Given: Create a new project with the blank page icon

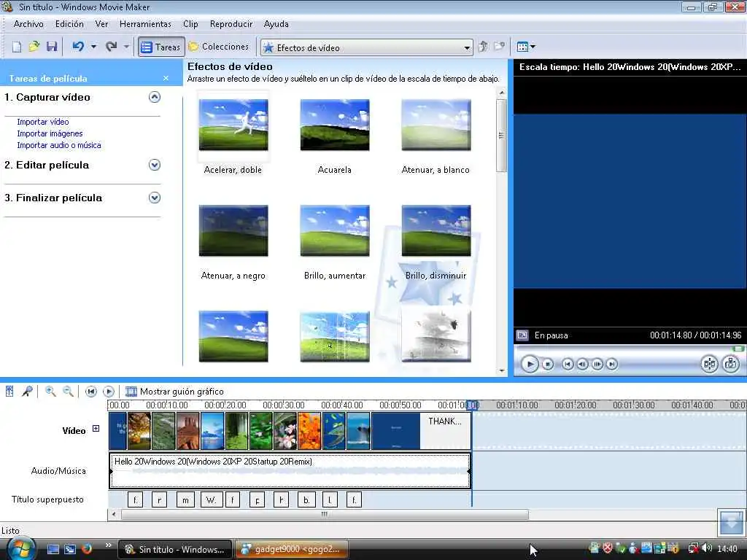Looking at the screenshot, I should (17, 47).
